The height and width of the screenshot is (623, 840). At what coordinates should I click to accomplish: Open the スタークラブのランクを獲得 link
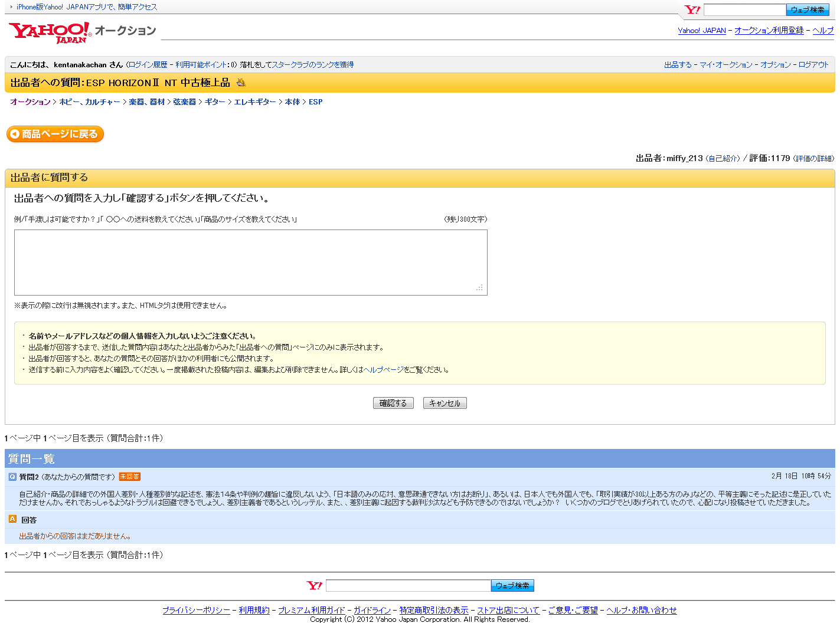coord(312,65)
